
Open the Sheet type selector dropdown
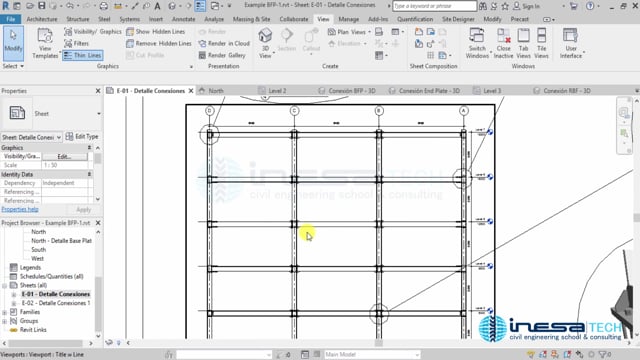pyautogui.click(x=99, y=113)
